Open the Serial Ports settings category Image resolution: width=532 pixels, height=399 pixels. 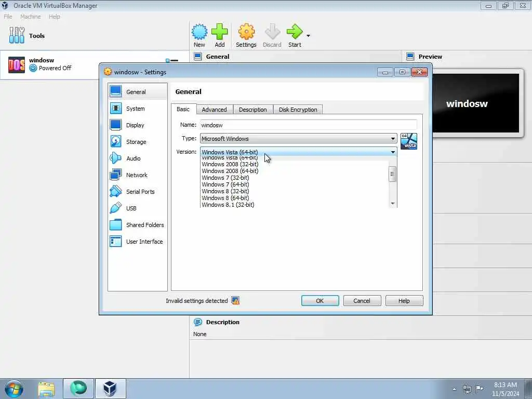137,191
